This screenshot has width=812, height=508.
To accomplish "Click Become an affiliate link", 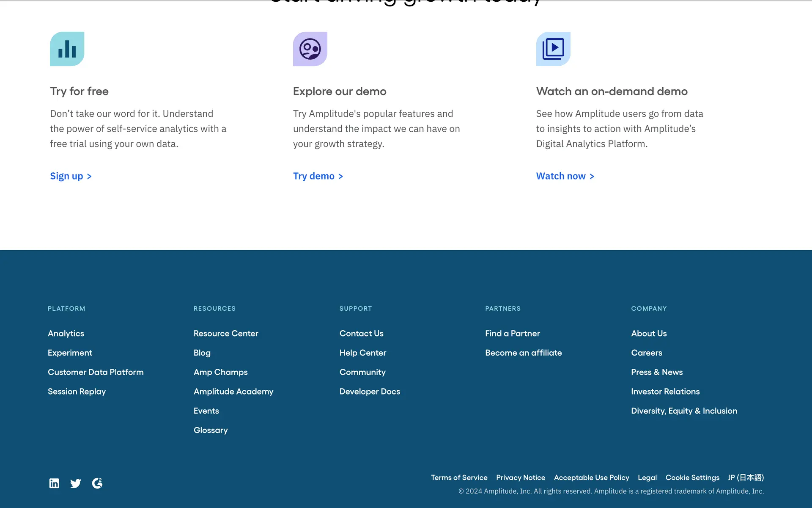I will click(x=523, y=353).
